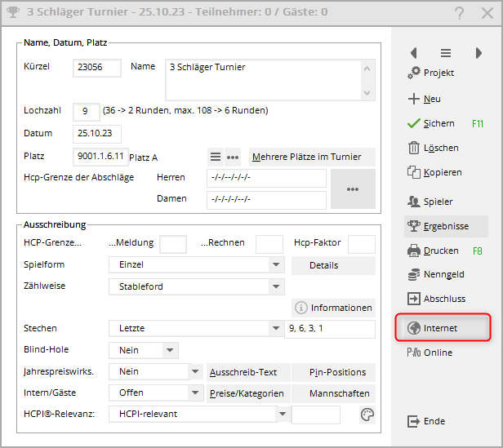
Task: Expand the Intern/Gäste dropdown
Action: 194,393
